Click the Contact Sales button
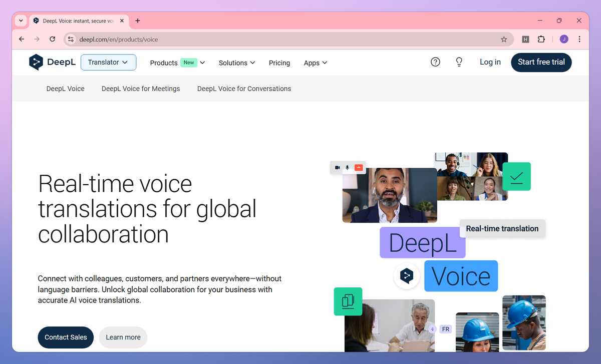 point(66,337)
